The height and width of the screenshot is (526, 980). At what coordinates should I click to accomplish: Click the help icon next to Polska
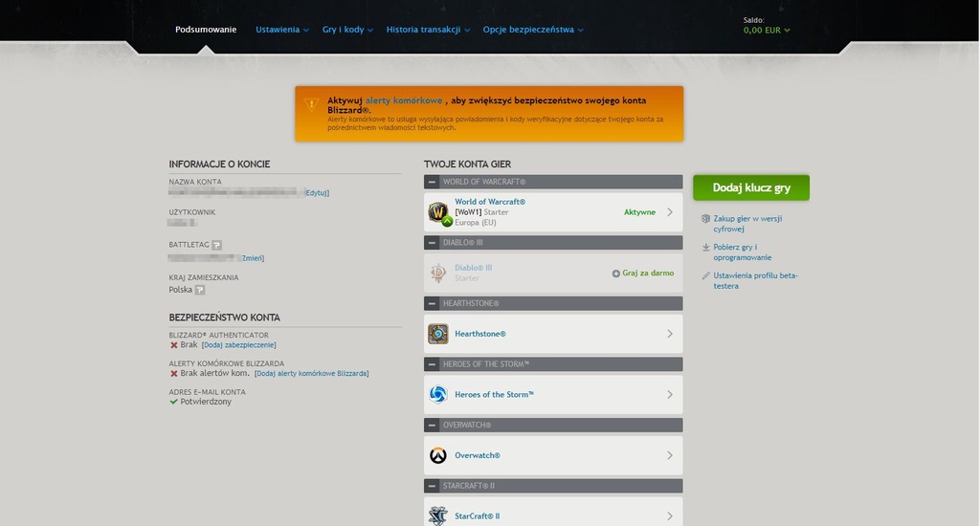click(199, 290)
